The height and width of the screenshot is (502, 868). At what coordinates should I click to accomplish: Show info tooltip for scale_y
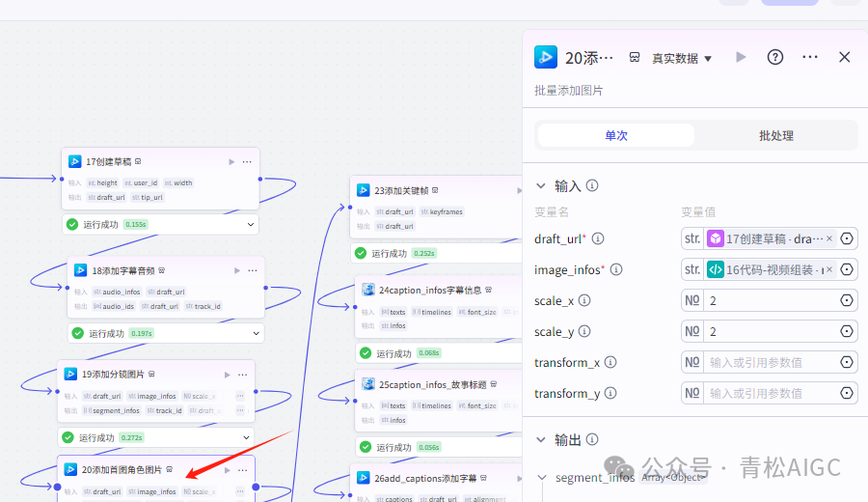pos(584,331)
